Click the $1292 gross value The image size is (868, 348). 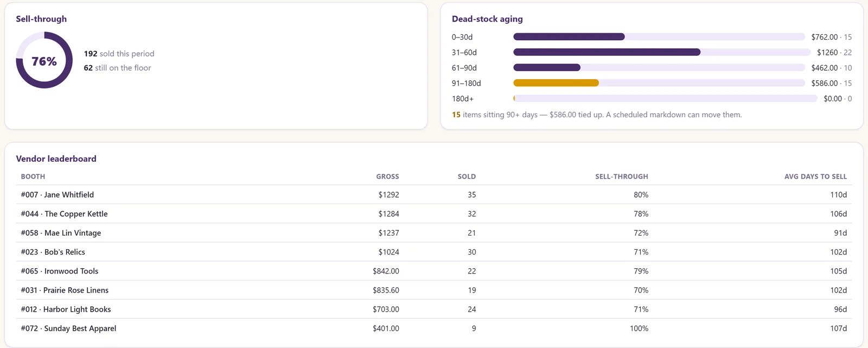(389, 194)
